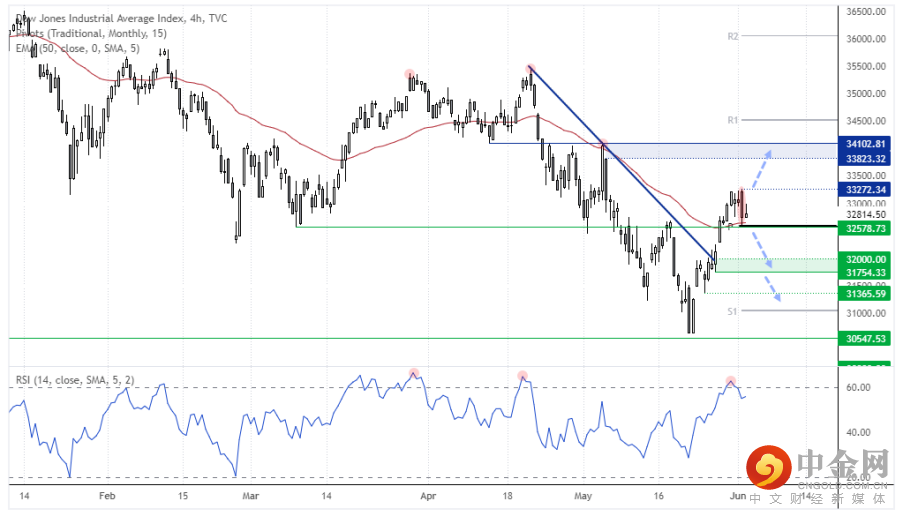903x517 pixels.
Task: Click the 35000.00 axis value
Action: coord(866,93)
